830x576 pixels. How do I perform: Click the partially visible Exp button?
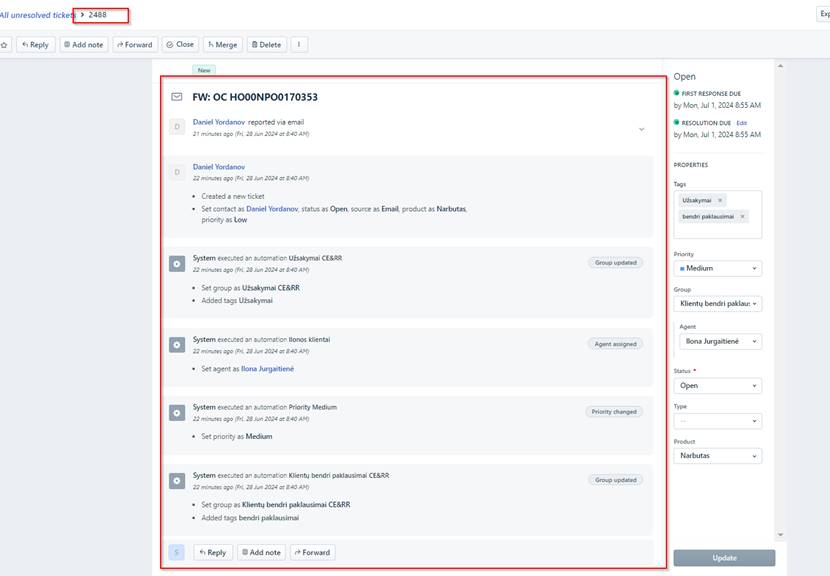click(823, 14)
